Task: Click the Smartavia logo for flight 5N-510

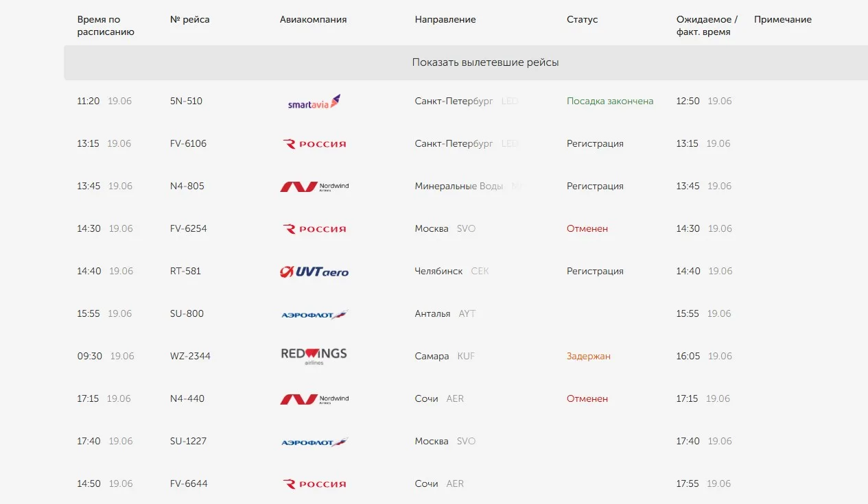Action: coord(314,102)
